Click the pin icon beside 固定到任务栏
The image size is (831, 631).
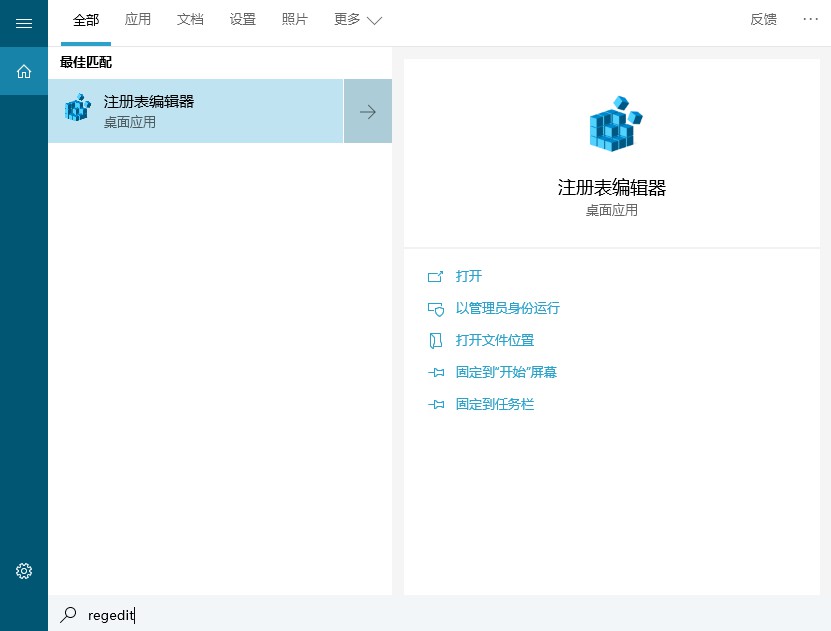[x=435, y=405]
